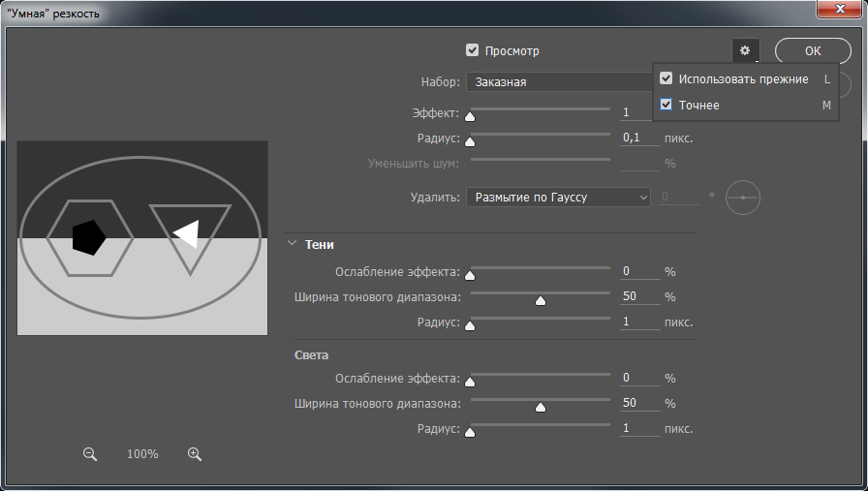Open the gear settings menu

[745, 51]
